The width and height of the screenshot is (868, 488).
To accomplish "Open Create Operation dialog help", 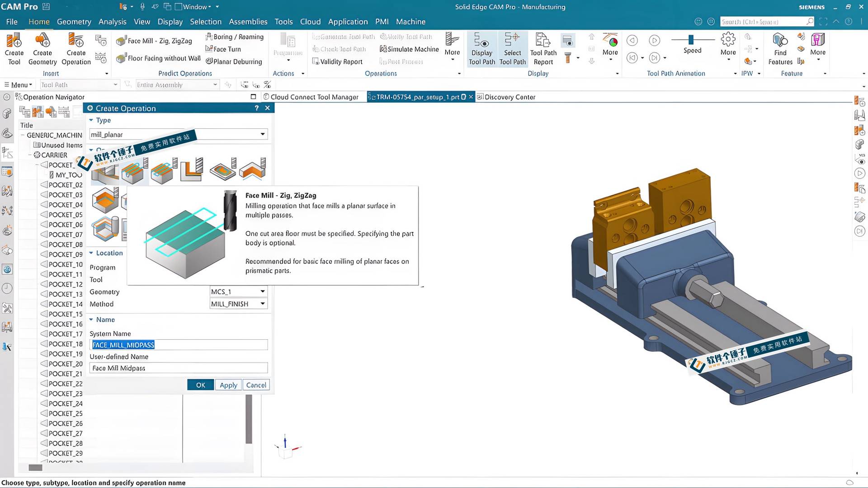I will point(257,108).
